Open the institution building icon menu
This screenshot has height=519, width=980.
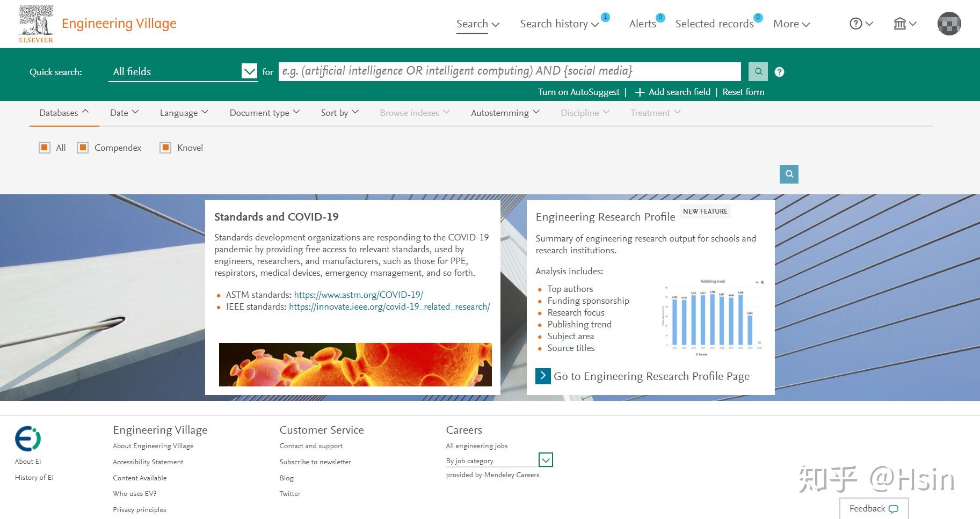point(905,24)
